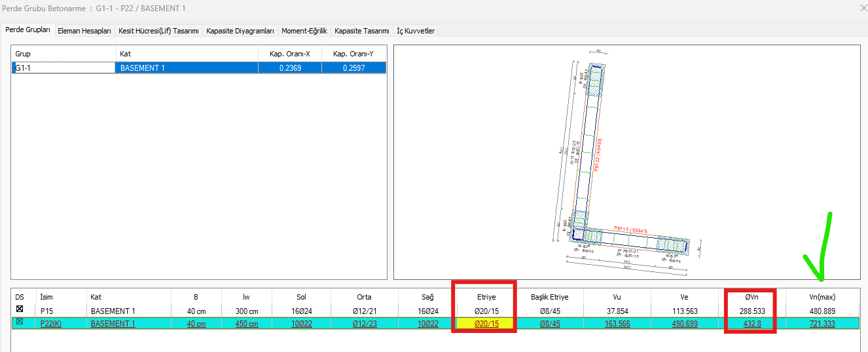Show the İç Kuvvetler tab

tap(415, 31)
